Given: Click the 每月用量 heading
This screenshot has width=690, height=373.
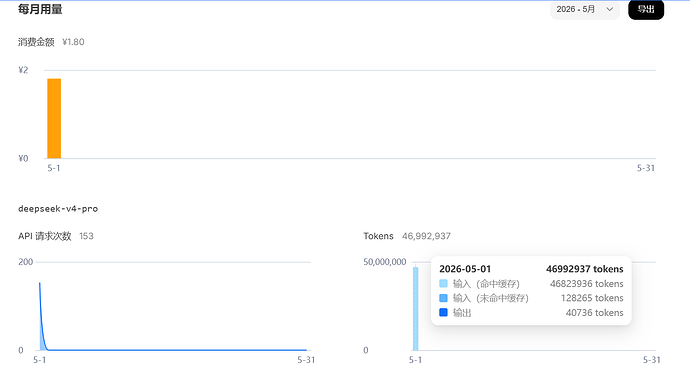Looking at the screenshot, I should point(40,9).
